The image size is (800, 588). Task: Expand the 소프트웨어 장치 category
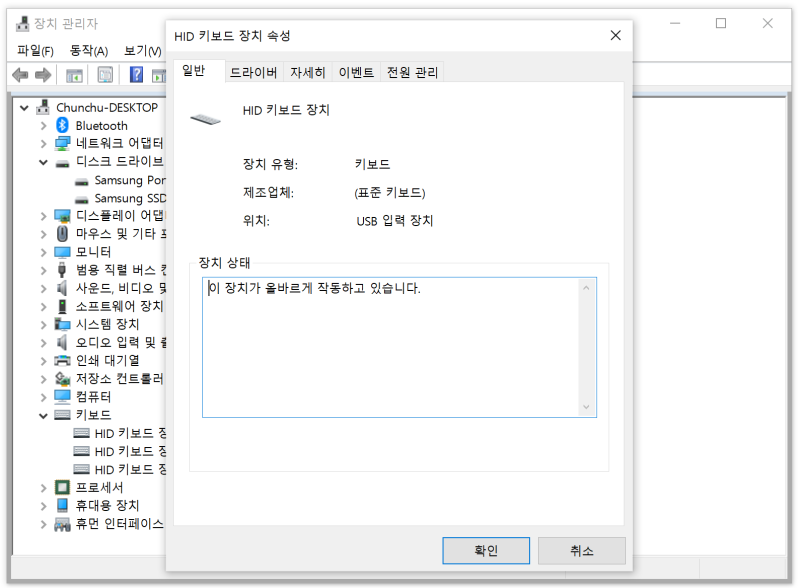click(43, 307)
